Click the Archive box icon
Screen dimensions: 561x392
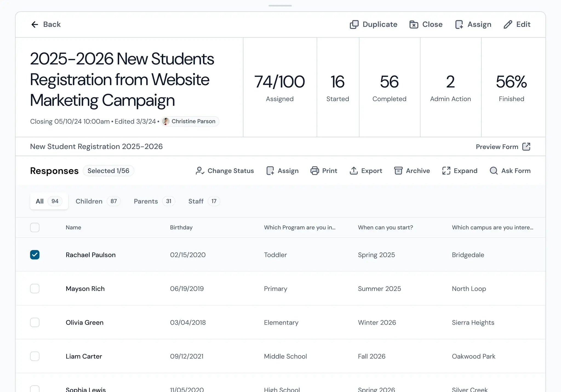398,171
